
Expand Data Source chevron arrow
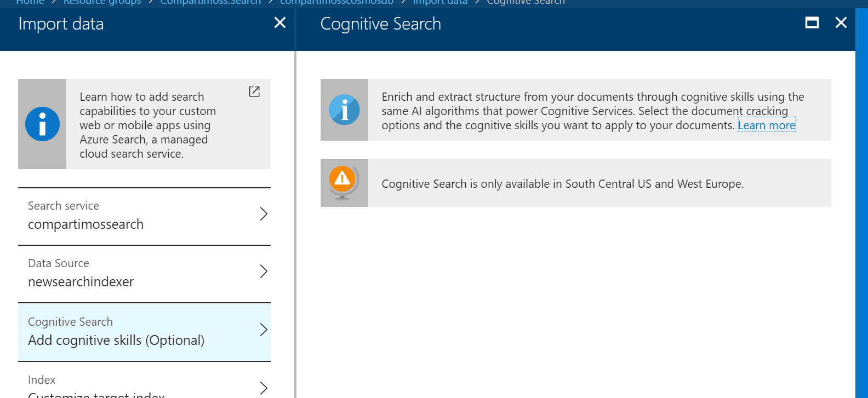(x=264, y=272)
